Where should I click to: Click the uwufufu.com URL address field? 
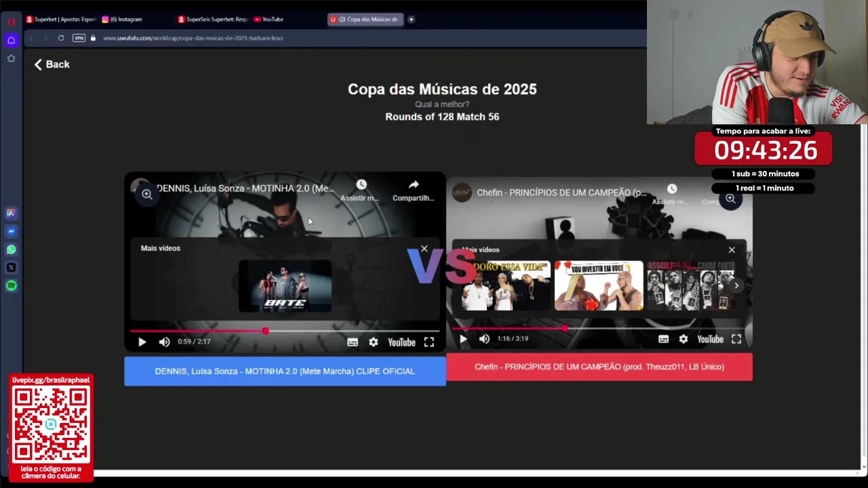click(193, 38)
